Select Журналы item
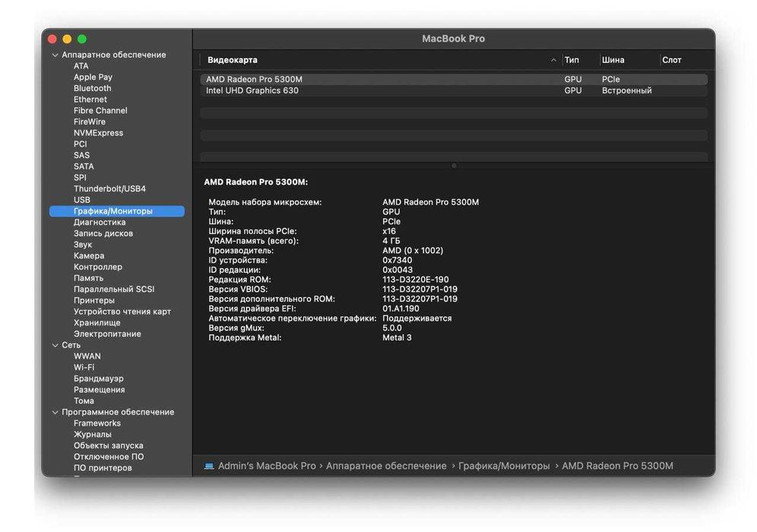 click(92, 435)
